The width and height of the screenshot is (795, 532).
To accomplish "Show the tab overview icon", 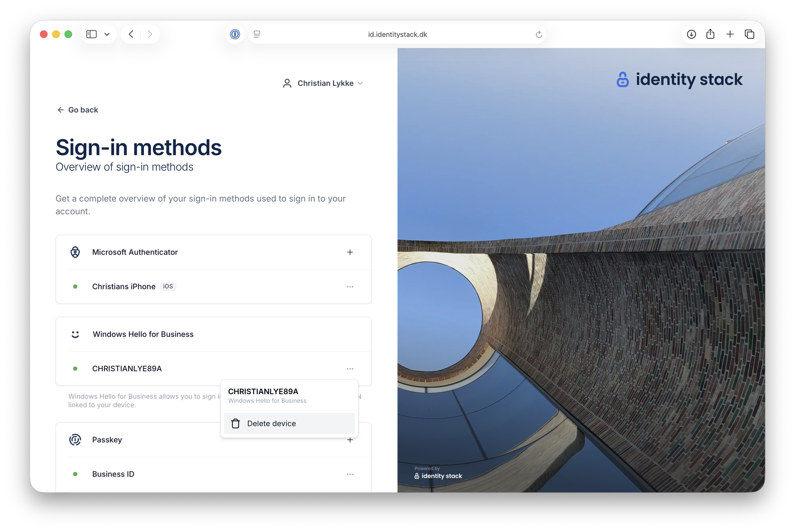I will click(x=749, y=34).
